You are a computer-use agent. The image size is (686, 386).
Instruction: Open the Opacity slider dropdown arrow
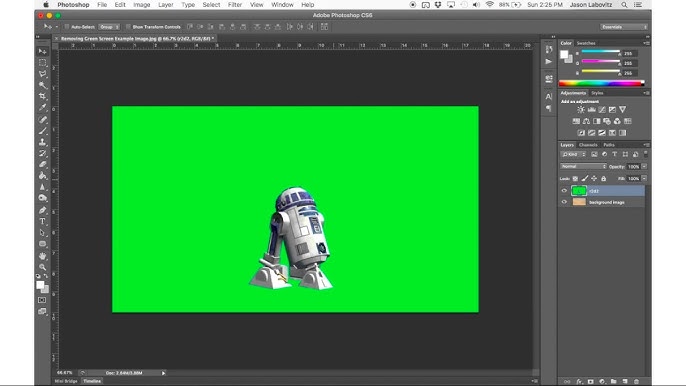point(644,167)
